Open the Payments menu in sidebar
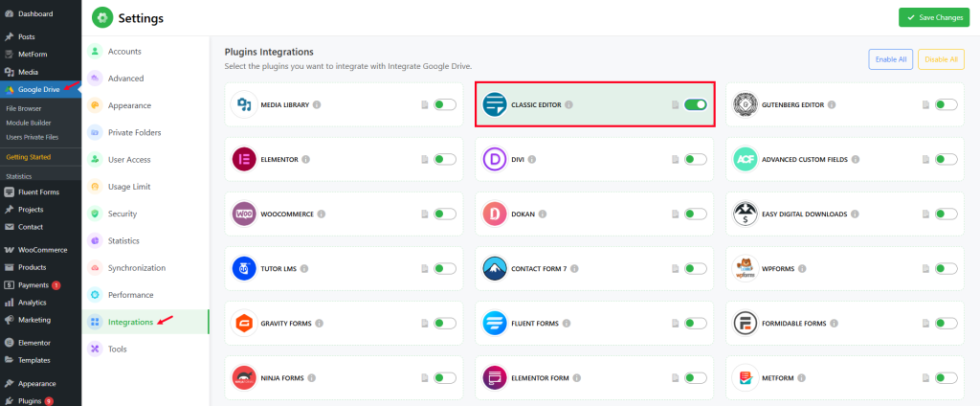The height and width of the screenshot is (406, 980). point(40,285)
